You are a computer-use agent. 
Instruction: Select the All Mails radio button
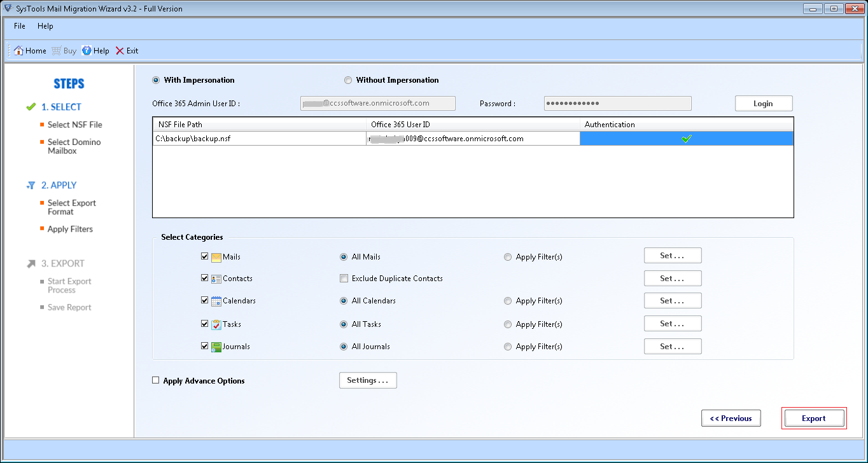pos(344,257)
